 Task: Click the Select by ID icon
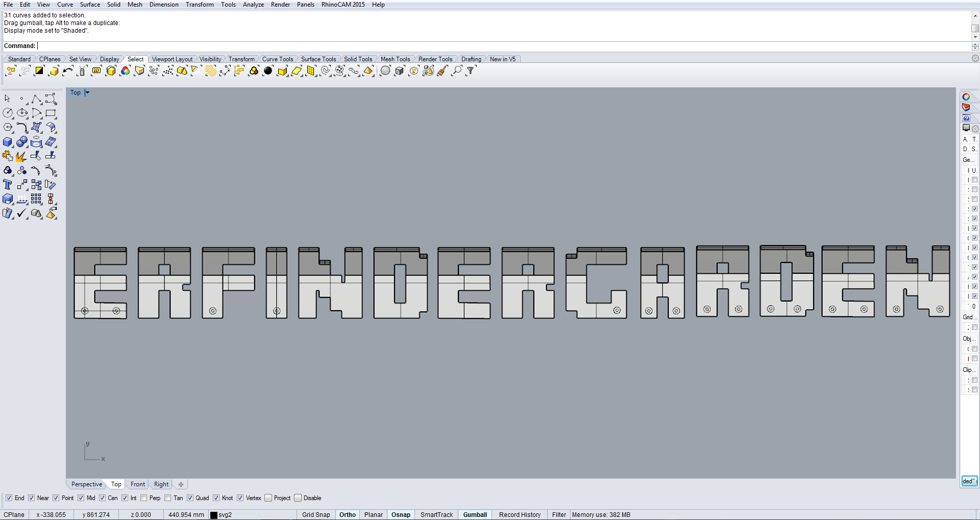(x=96, y=71)
